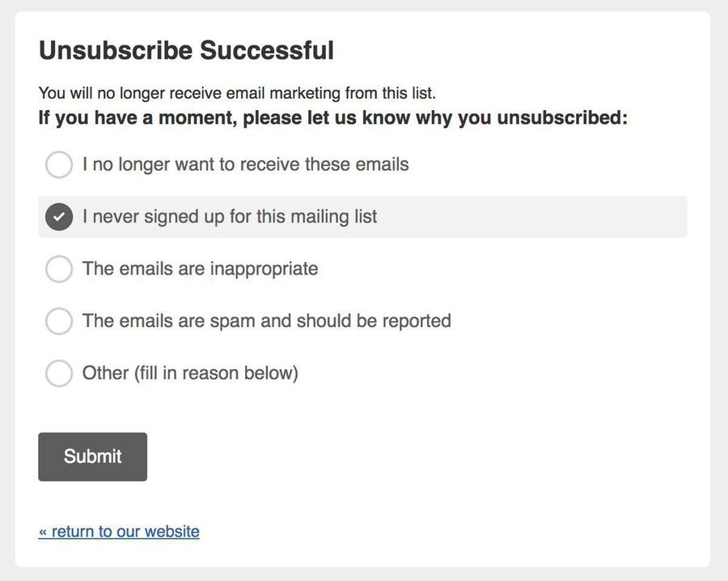This screenshot has width=728, height=581.
Task: Click the 'The emails are spam and should be reported' text
Action: click(x=266, y=321)
